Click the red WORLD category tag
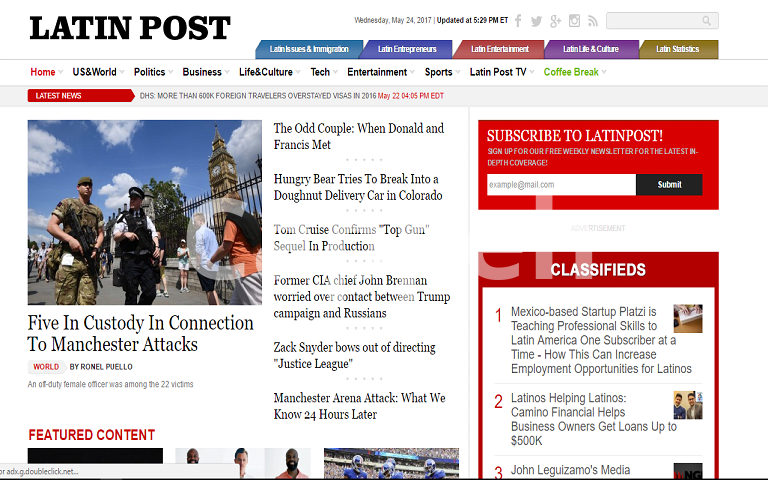The height and width of the screenshot is (480, 768). [46, 367]
